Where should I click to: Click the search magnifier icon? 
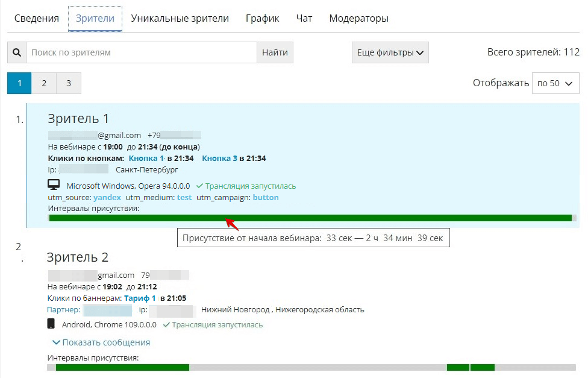pyautogui.click(x=16, y=52)
